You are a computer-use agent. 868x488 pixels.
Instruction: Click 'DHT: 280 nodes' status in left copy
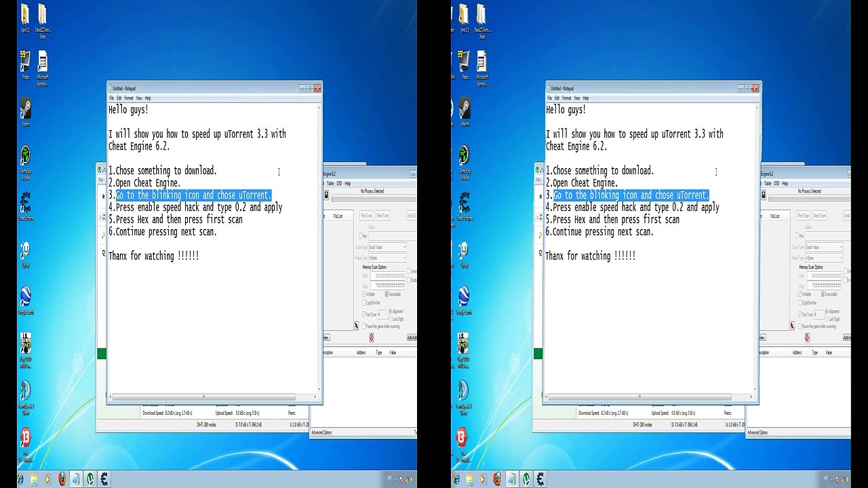(206, 425)
